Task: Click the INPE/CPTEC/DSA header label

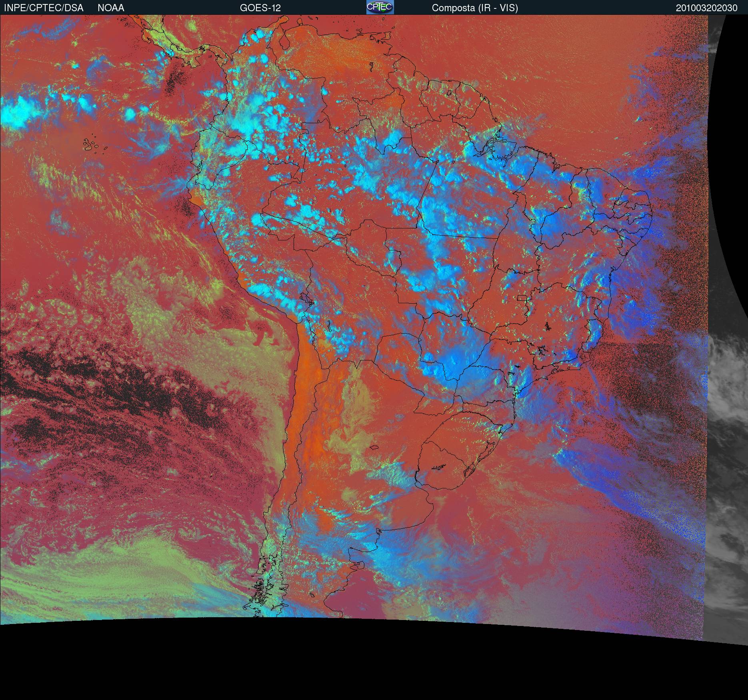Action: coord(44,8)
